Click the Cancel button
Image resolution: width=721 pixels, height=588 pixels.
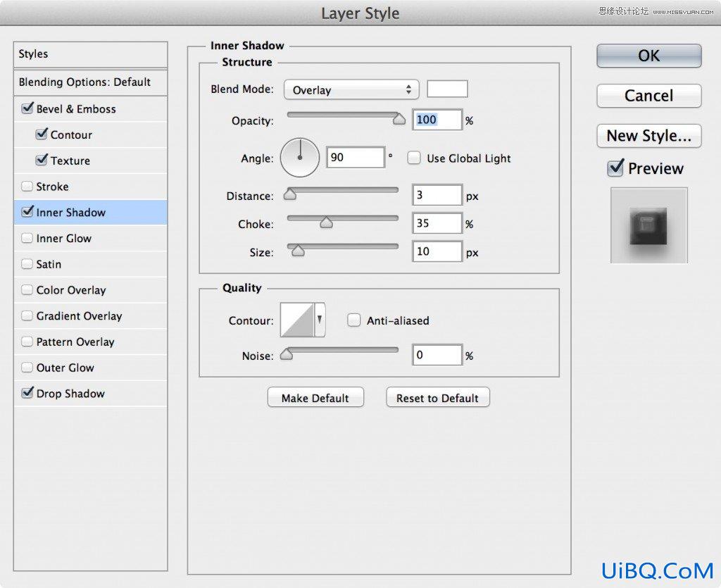click(648, 96)
